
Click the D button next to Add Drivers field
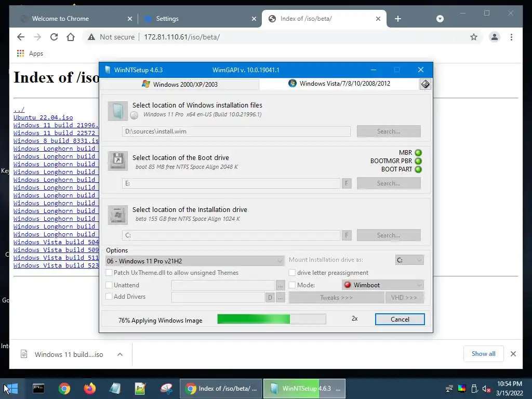point(270,298)
